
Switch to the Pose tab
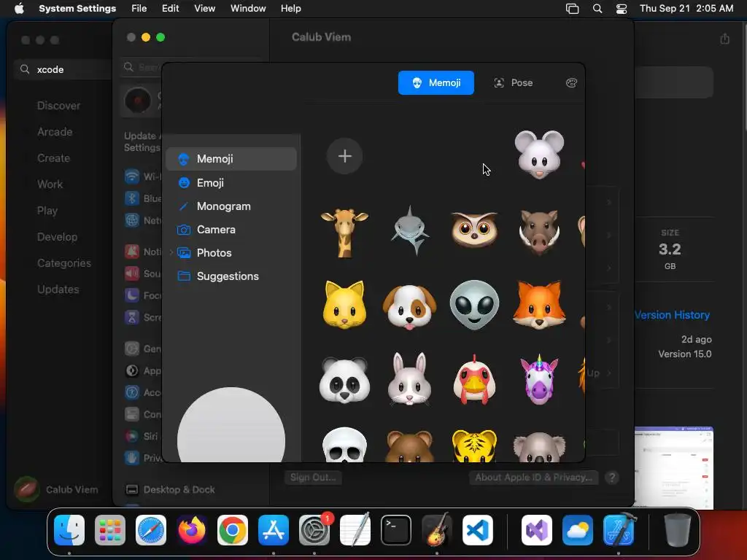pos(514,83)
